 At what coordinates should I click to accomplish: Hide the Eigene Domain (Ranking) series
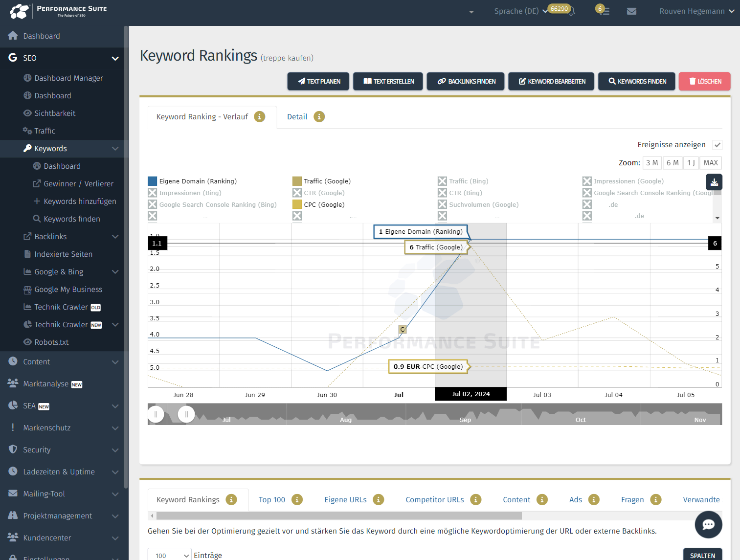click(x=153, y=181)
